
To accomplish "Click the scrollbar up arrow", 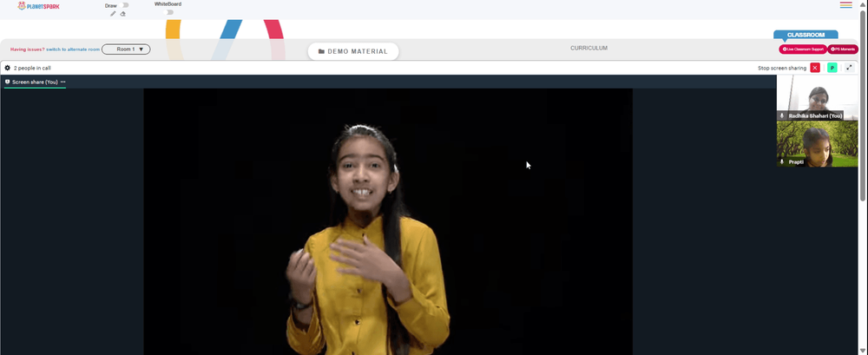I will 864,3.
